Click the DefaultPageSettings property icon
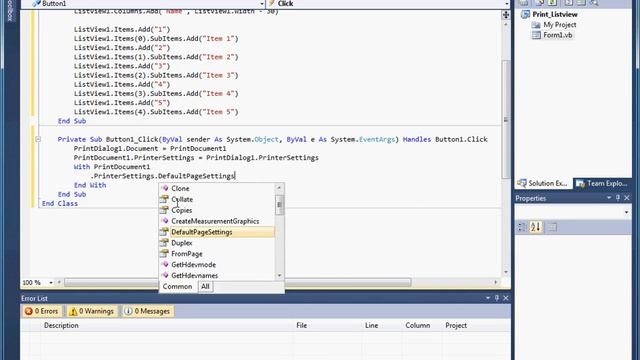Viewport: 640px width, 360px height. click(164, 232)
